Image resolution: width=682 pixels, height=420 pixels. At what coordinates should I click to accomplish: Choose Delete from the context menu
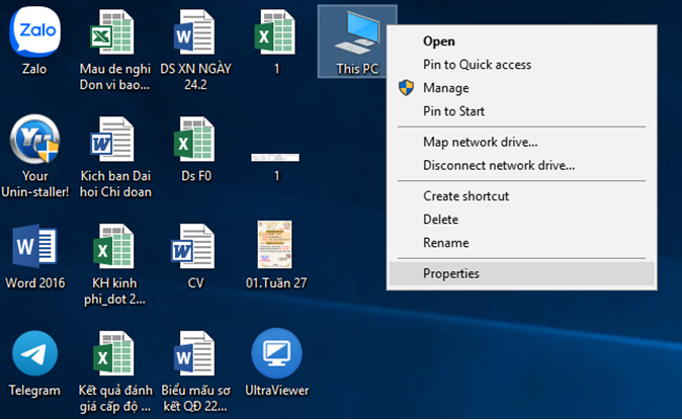522,220
